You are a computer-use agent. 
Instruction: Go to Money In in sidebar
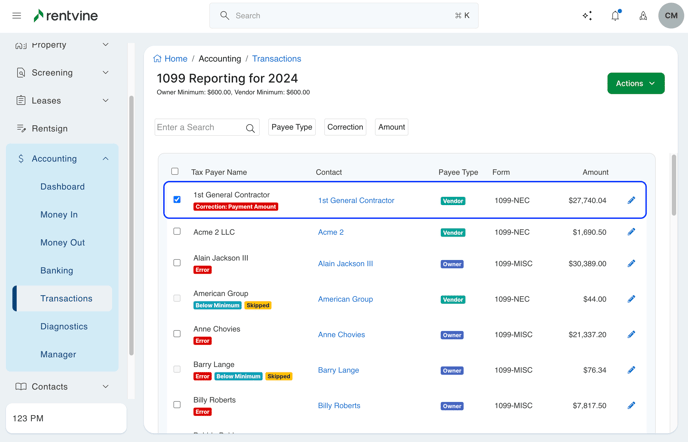click(59, 214)
